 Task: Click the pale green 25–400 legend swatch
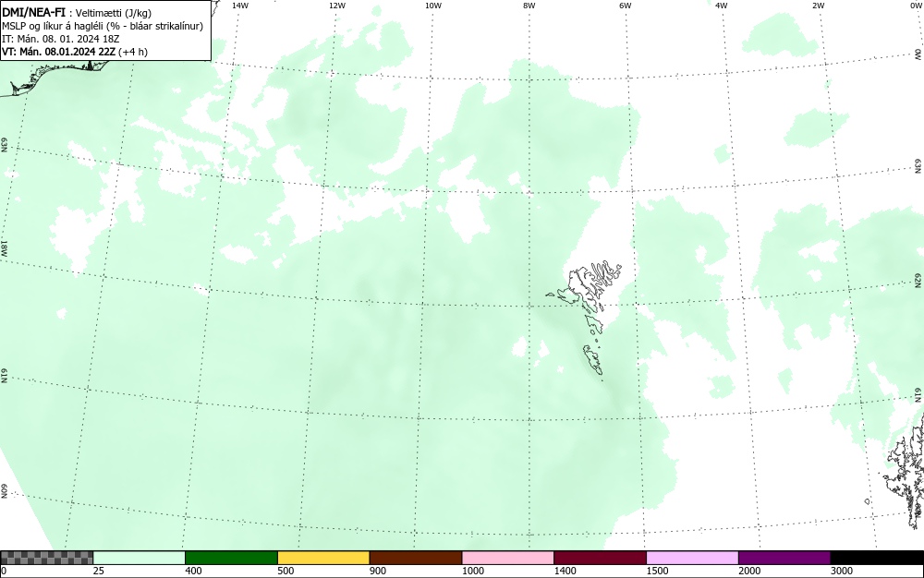pyautogui.click(x=140, y=558)
